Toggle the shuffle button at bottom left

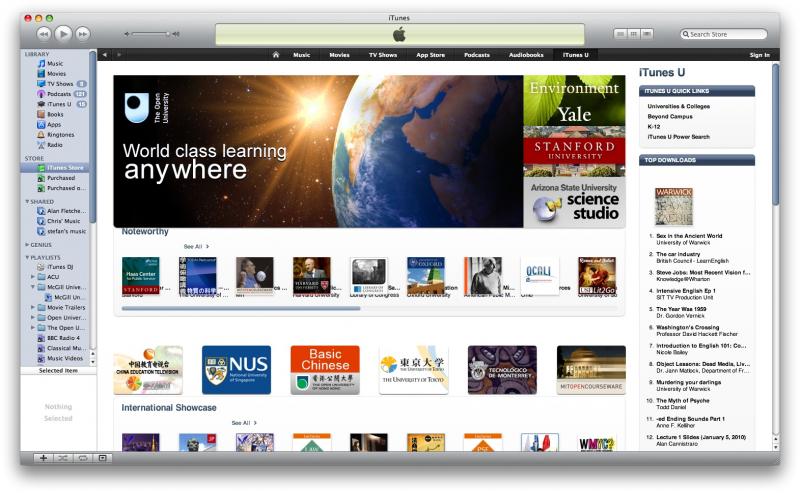click(x=63, y=457)
